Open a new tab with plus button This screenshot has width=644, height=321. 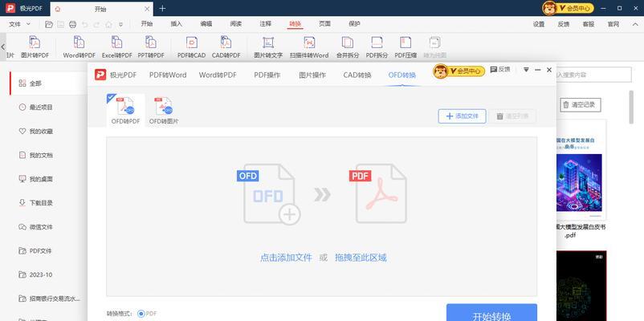[163, 8]
